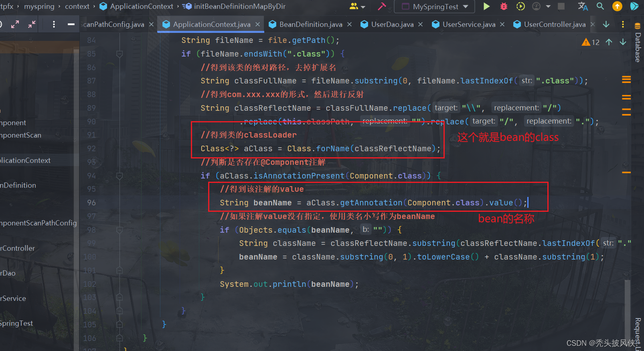Switch to canPathConfig.java tab

click(x=113, y=24)
